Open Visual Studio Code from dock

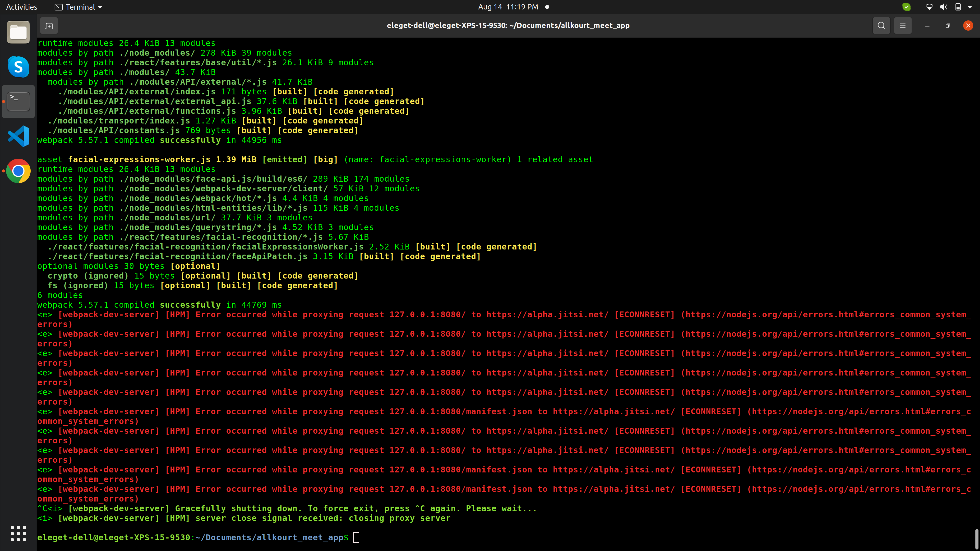[18, 136]
